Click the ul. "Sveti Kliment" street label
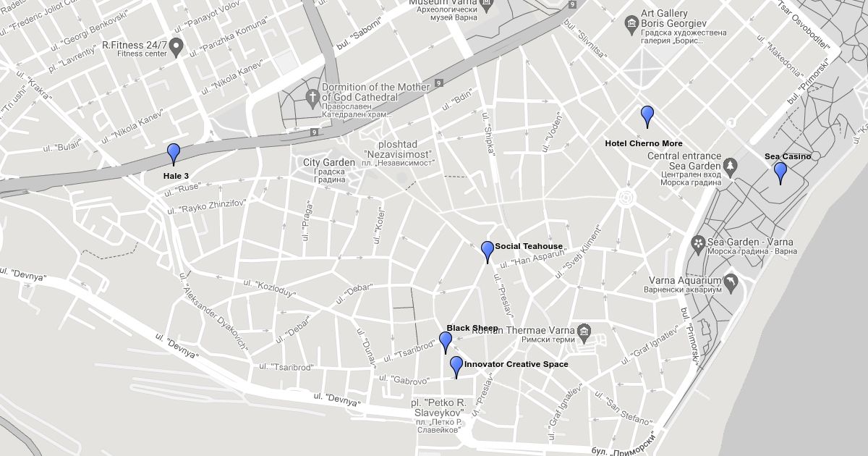This screenshot has height=456, width=868. (x=577, y=253)
